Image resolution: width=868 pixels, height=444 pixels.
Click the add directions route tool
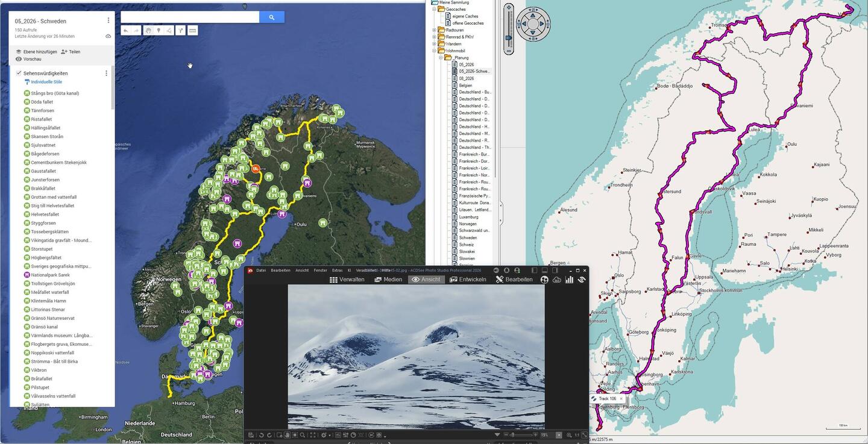click(x=181, y=30)
